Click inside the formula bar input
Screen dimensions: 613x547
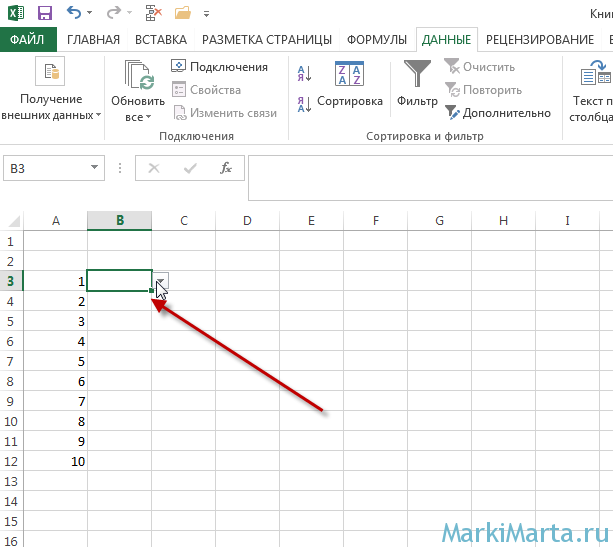click(x=430, y=178)
